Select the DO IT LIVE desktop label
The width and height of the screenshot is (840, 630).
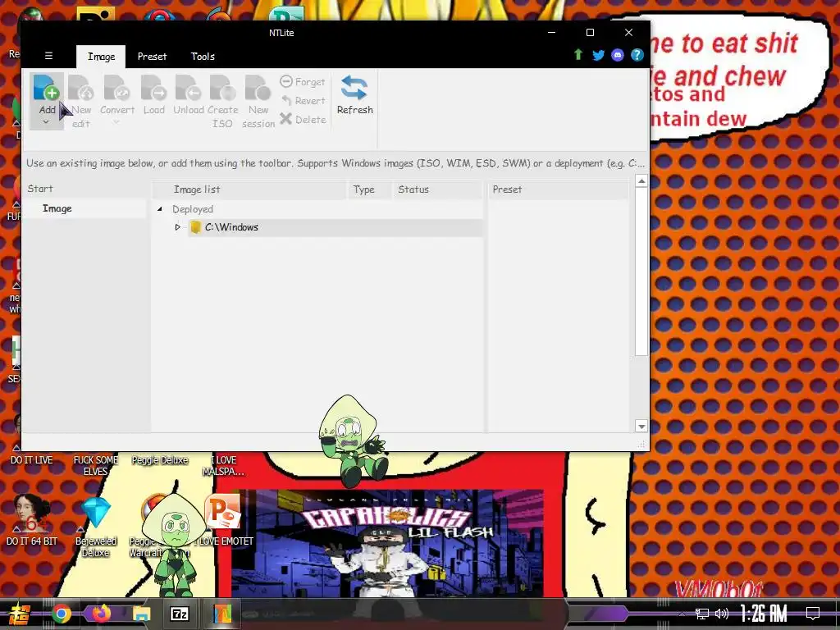(32, 460)
